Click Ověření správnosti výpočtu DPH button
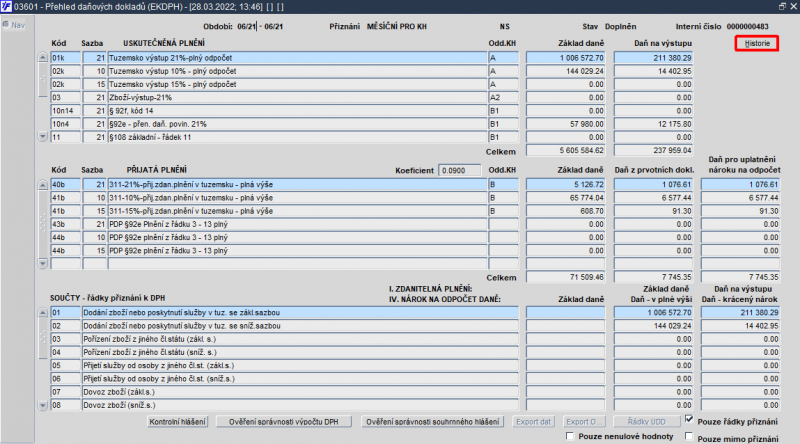This screenshot has height=444, width=800. click(284, 422)
